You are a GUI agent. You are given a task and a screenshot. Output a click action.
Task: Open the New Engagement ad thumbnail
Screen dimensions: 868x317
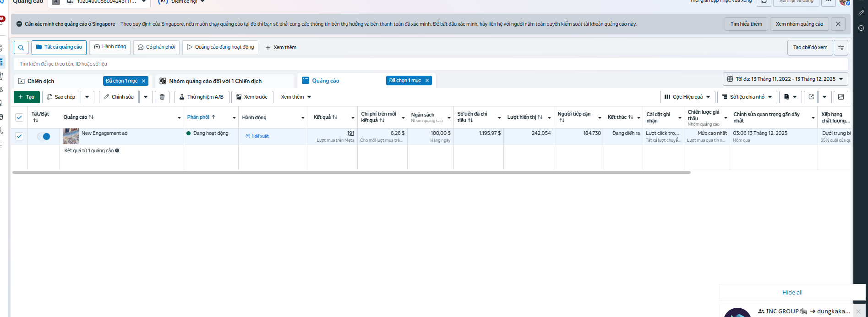[71, 136]
